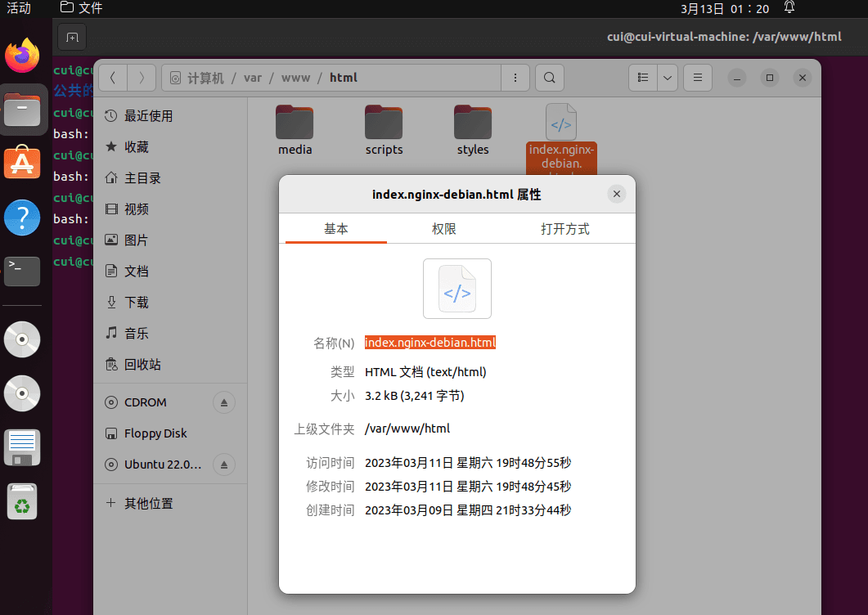Image resolution: width=868 pixels, height=615 pixels.
Task: Select 回收站 in the sidebar
Action: coord(142,365)
